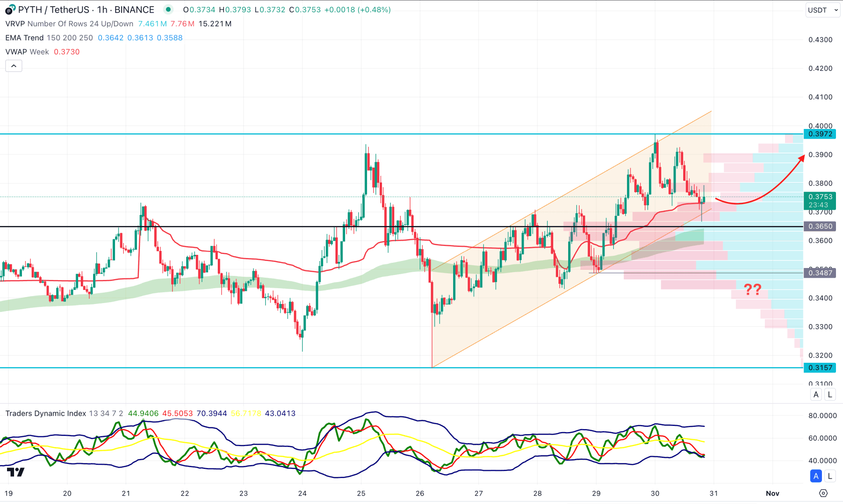Click TDI value 44.9406
Viewport: 843px width, 504px height.
coord(143,413)
